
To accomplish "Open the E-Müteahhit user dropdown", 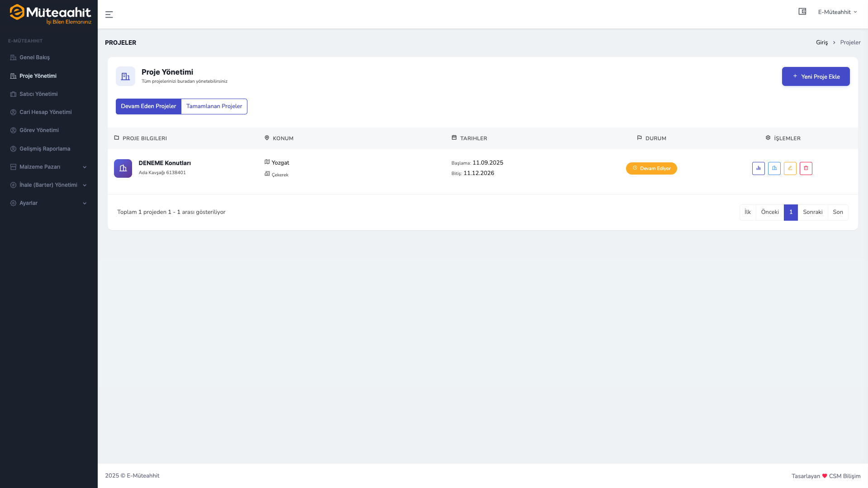I will coord(837,12).
